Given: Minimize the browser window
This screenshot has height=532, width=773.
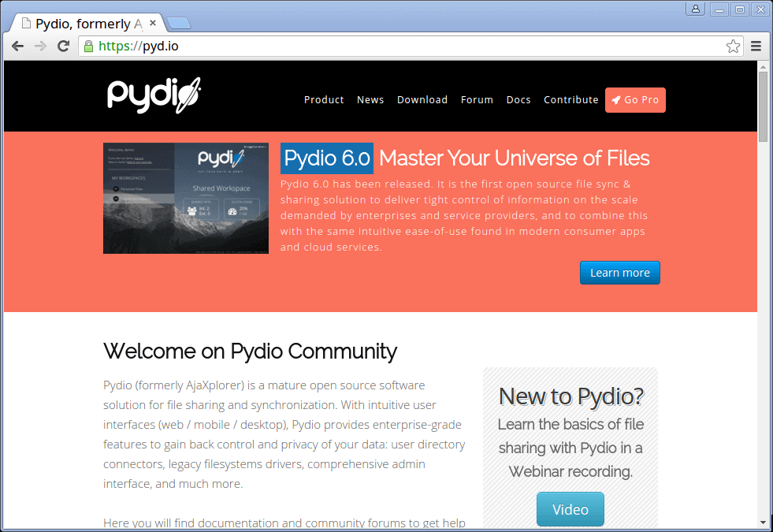Looking at the screenshot, I should [x=719, y=9].
